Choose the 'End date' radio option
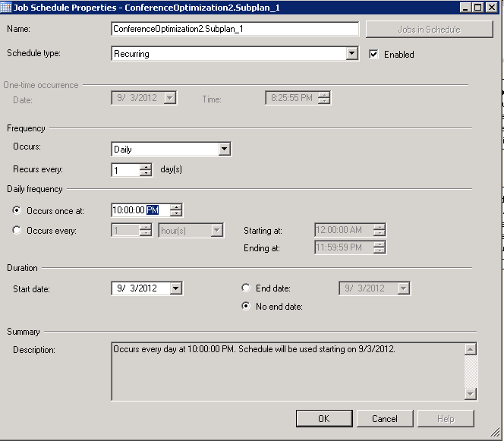504x441 pixels. [245, 288]
